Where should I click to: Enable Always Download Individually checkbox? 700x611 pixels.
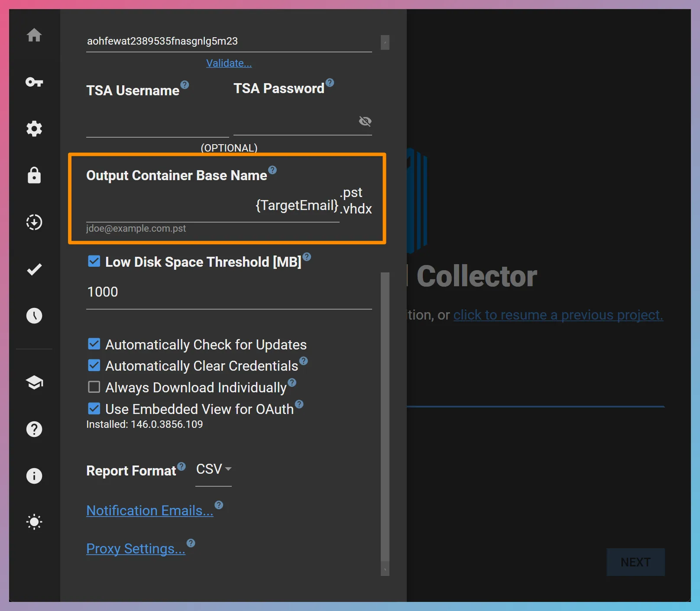click(x=94, y=387)
